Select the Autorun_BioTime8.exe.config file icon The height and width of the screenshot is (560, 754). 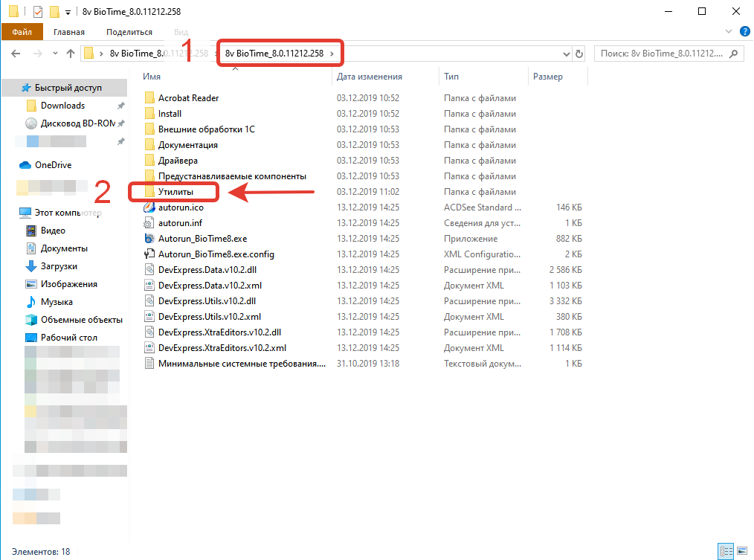click(x=149, y=254)
